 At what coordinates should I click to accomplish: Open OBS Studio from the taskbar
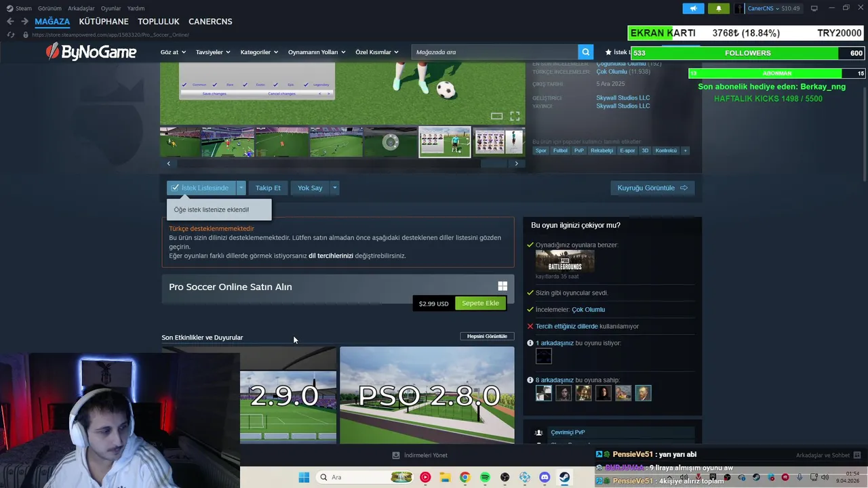click(505, 477)
